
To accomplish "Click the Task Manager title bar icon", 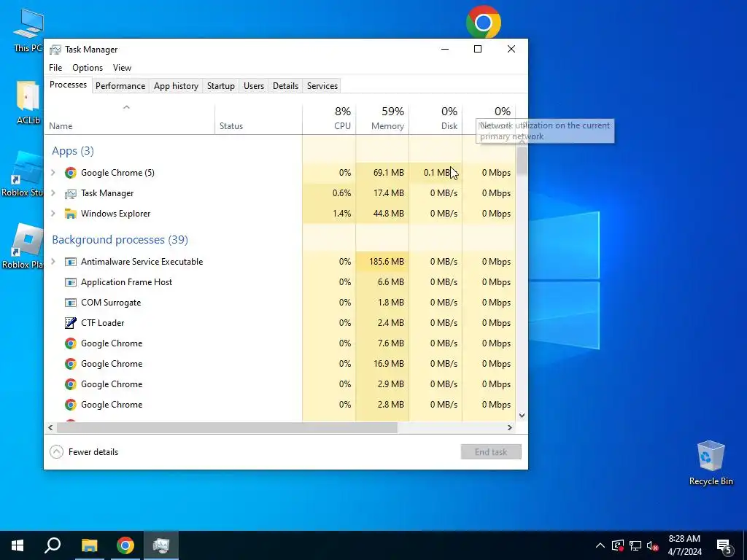I will click(x=55, y=50).
